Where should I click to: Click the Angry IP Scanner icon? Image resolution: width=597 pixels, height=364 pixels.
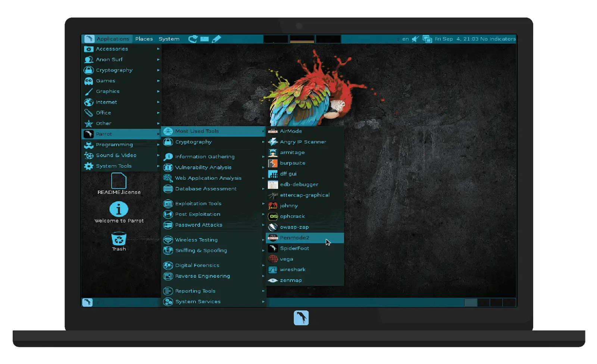point(273,142)
